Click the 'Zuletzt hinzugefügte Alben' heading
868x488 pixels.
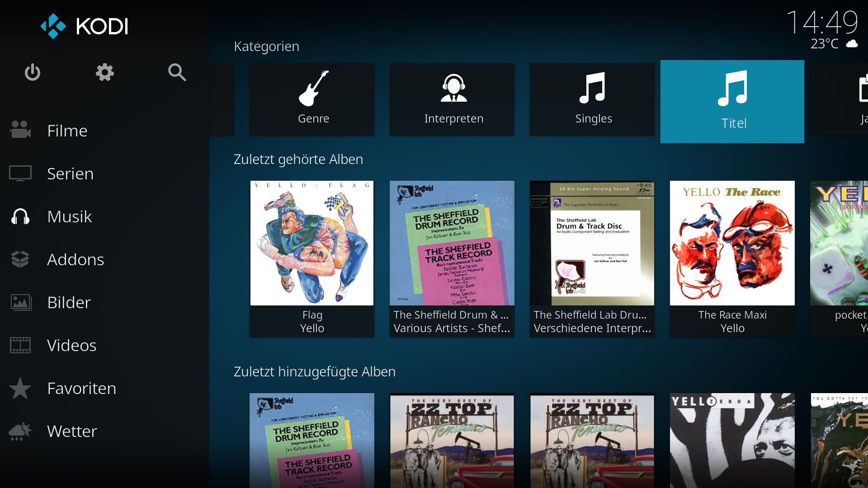click(x=315, y=371)
